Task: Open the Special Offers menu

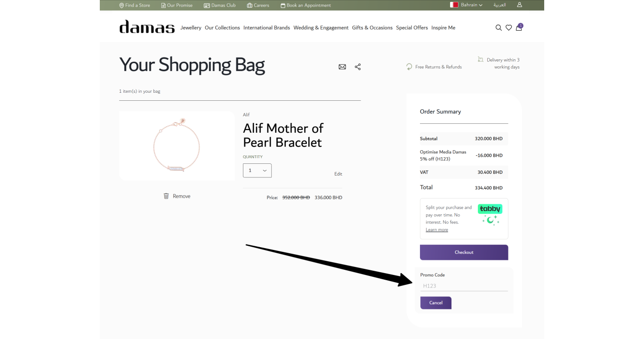Action: point(412,28)
